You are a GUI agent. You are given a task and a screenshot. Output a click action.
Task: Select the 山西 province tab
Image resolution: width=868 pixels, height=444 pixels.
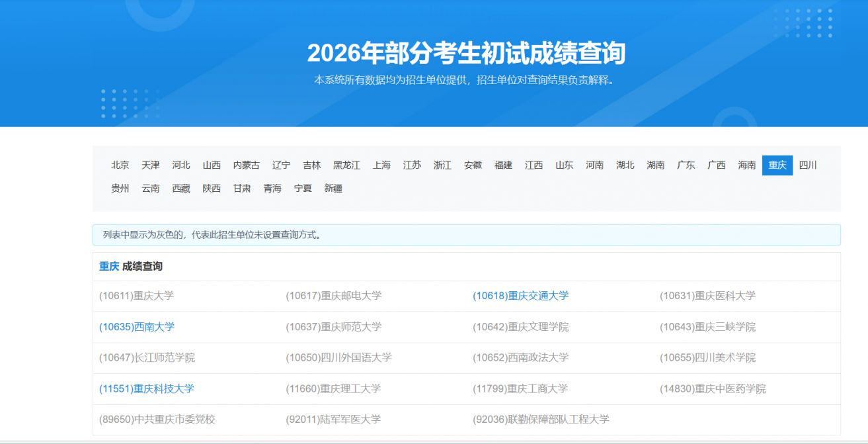pos(212,165)
